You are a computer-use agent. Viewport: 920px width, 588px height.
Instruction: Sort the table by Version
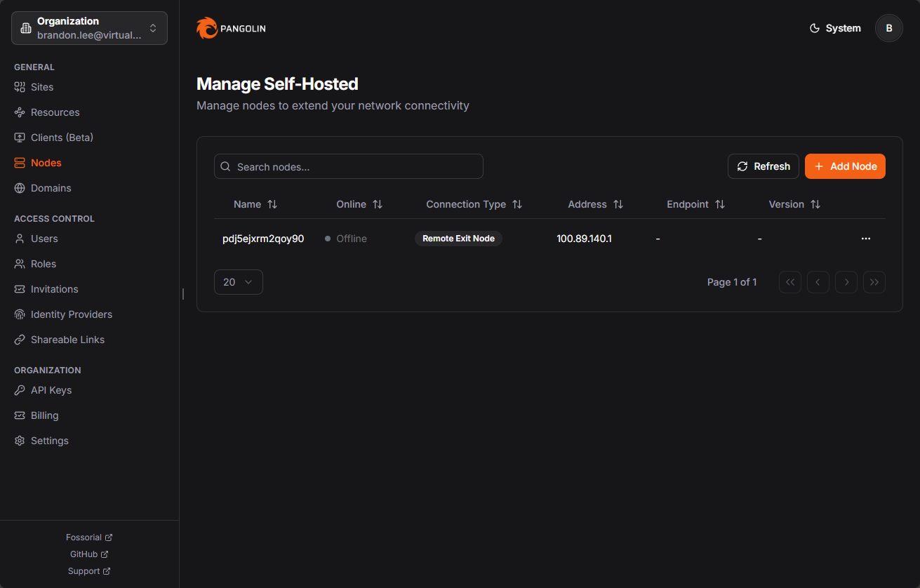click(794, 204)
